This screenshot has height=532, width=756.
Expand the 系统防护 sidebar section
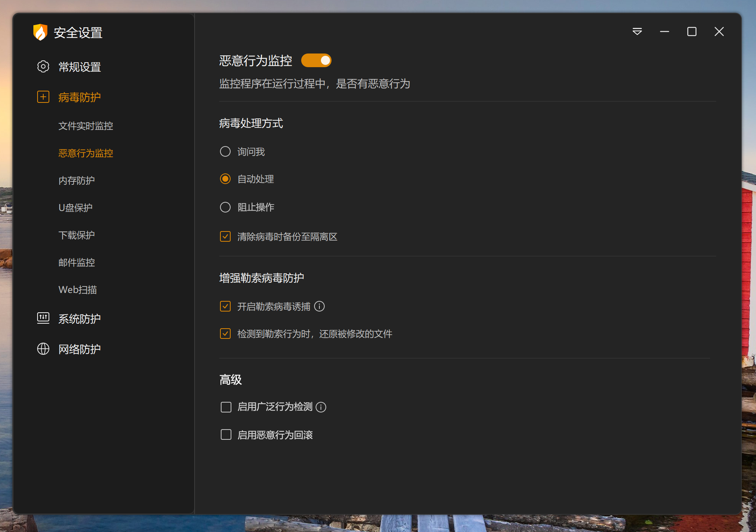click(80, 319)
